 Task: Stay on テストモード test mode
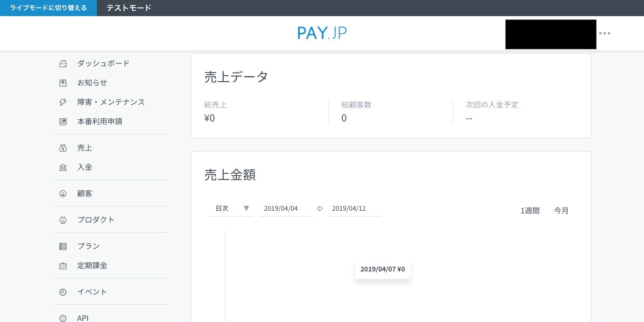pos(129,8)
